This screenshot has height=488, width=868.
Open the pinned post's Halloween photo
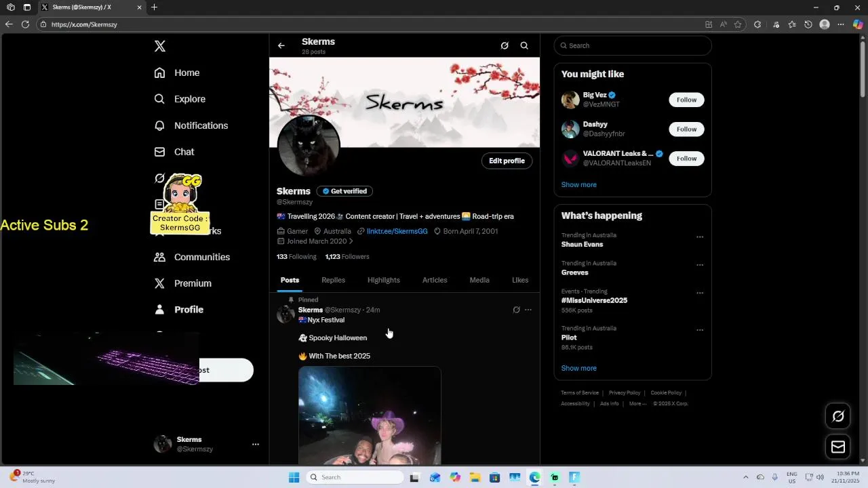tap(370, 415)
